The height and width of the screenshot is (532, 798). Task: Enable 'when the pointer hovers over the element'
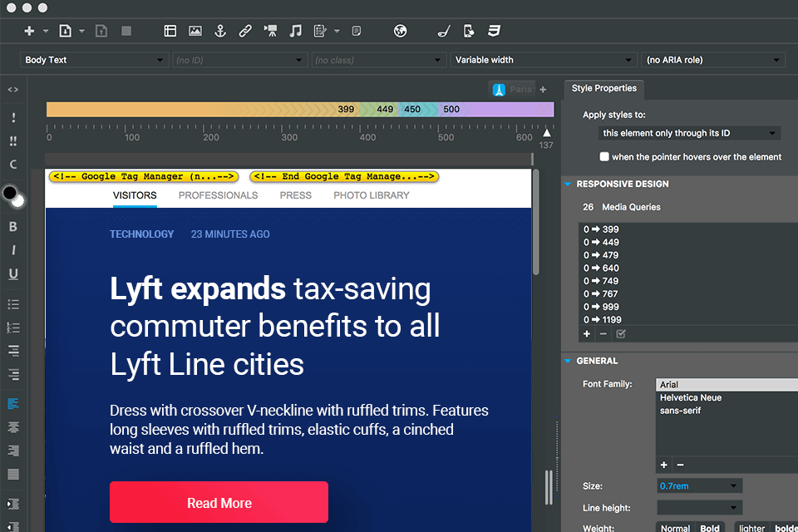[604, 157]
